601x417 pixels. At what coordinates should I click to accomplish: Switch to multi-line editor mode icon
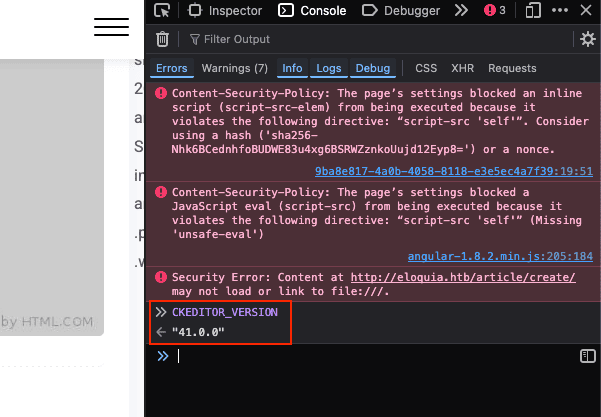pyautogui.click(x=588, y=356)
